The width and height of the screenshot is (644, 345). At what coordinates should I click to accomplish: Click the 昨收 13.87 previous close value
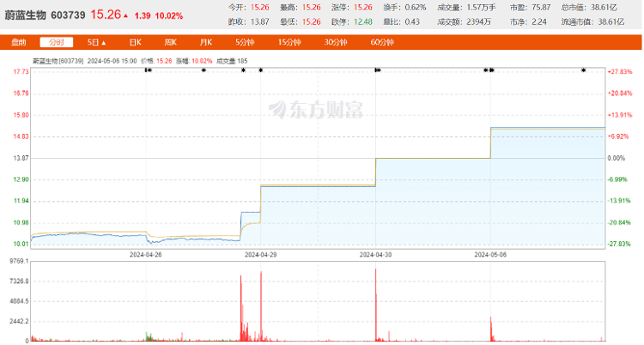[x=260, y=21]
